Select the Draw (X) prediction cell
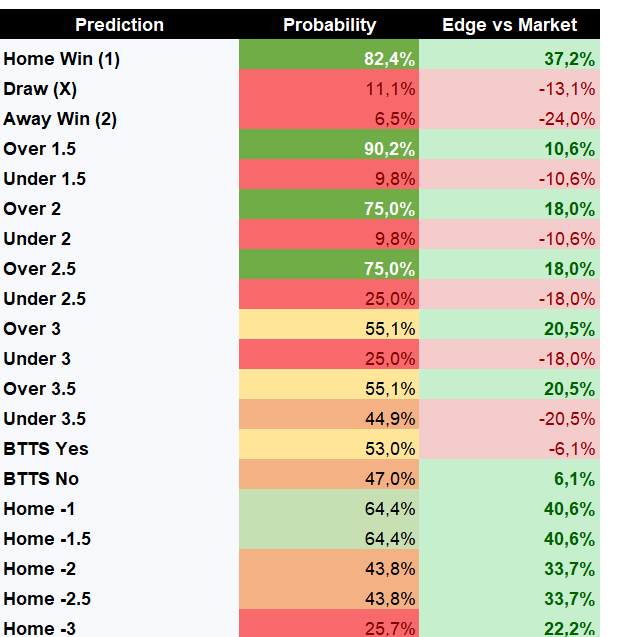This screenshot has height=637, width=621. tap(119, 89)
